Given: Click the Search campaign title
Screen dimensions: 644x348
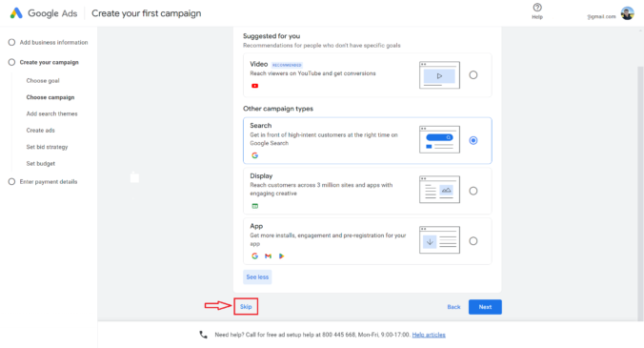Looking at the screenshot, I should click(x=261, y=125).
